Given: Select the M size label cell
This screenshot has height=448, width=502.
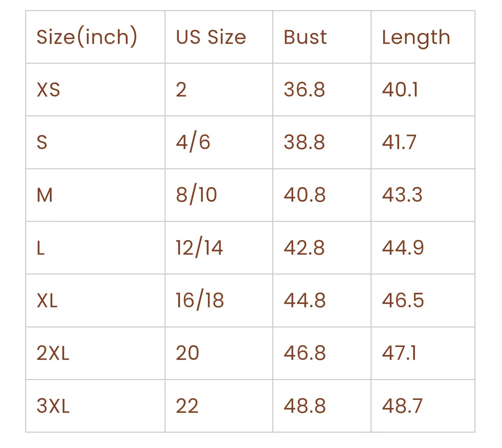Looking at the screenshot, I should coord(45,195).
